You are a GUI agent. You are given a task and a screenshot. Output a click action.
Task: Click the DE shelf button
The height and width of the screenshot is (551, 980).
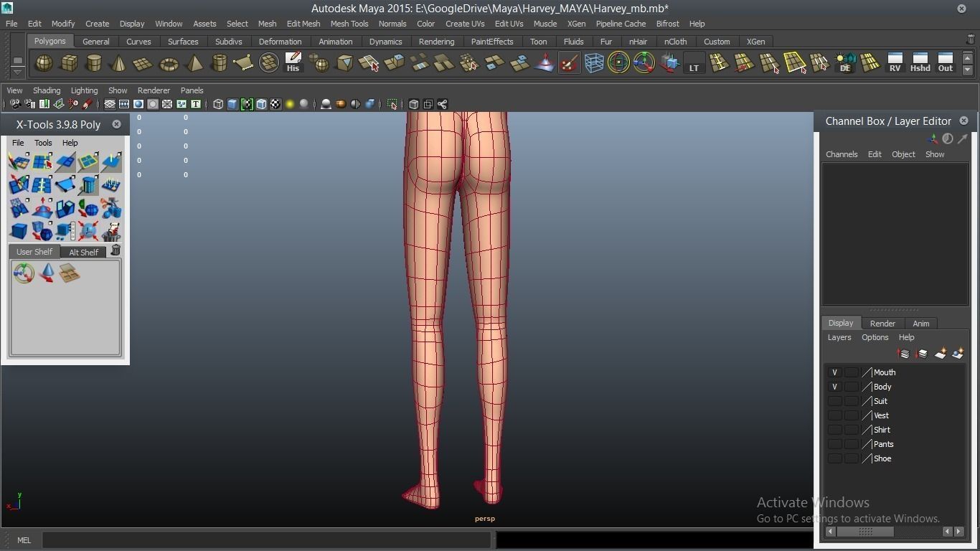click(845, 63)
